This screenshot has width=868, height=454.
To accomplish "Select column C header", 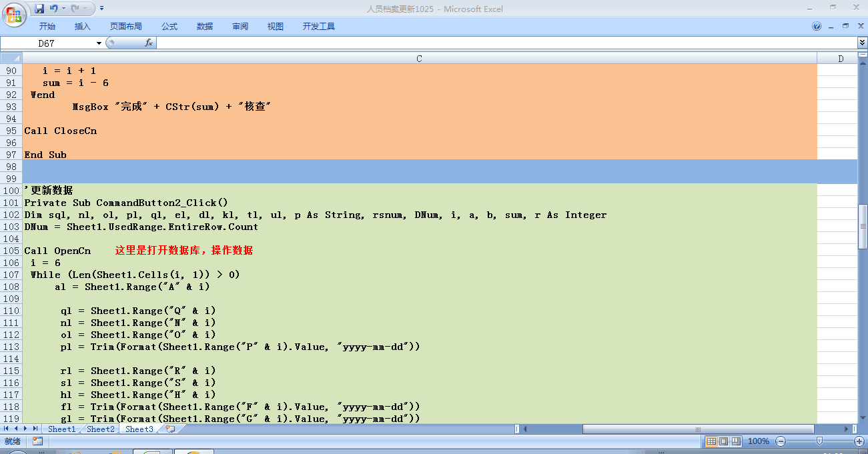I will click(x=419, y=59).
